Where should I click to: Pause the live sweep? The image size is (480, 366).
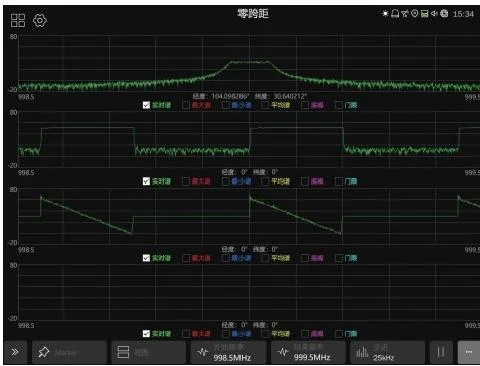click(x=441, y=352)
